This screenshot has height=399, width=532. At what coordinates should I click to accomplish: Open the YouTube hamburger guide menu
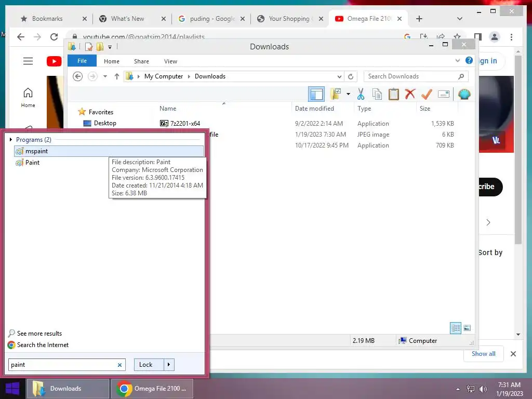[x=28, y=61]
